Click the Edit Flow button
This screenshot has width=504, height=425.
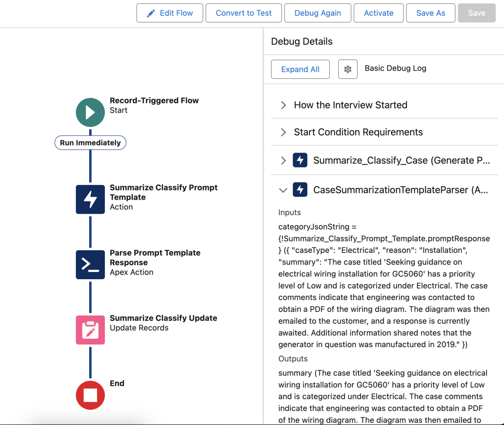(x=169, y=13)
